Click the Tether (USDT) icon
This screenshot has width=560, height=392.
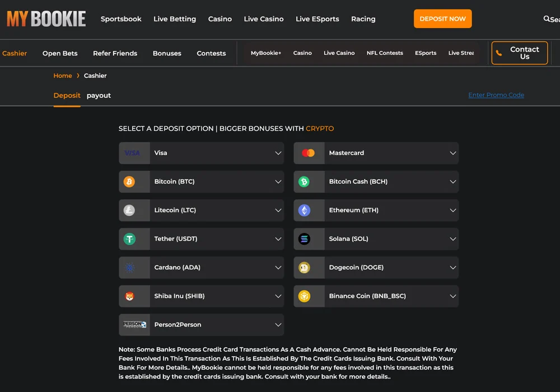(129, 239)
